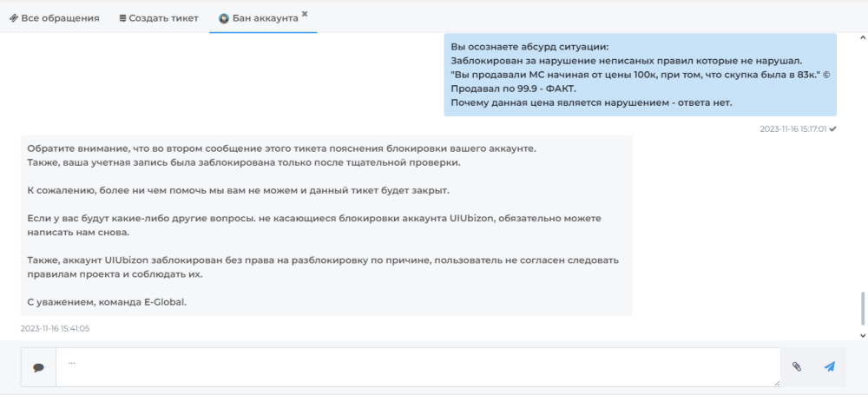Open the Создать тикет tab
Viewport: 868px width, 395px height.
pos(159,18)
